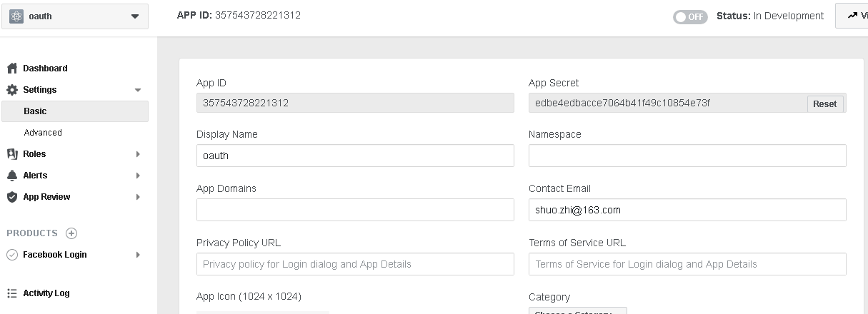868x314 pixels.
Task: Reset the App Secret
Action: [824, 103]
